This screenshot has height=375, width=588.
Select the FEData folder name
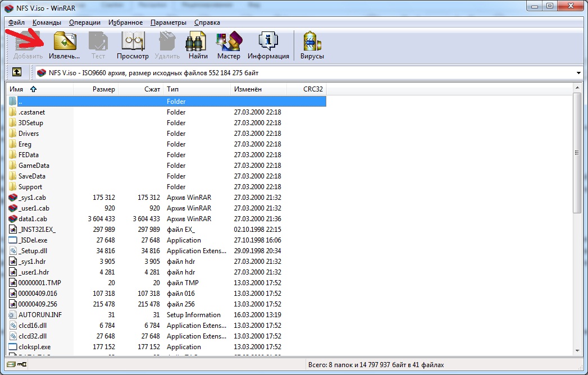pyautogui.click(x=29, y=155)
